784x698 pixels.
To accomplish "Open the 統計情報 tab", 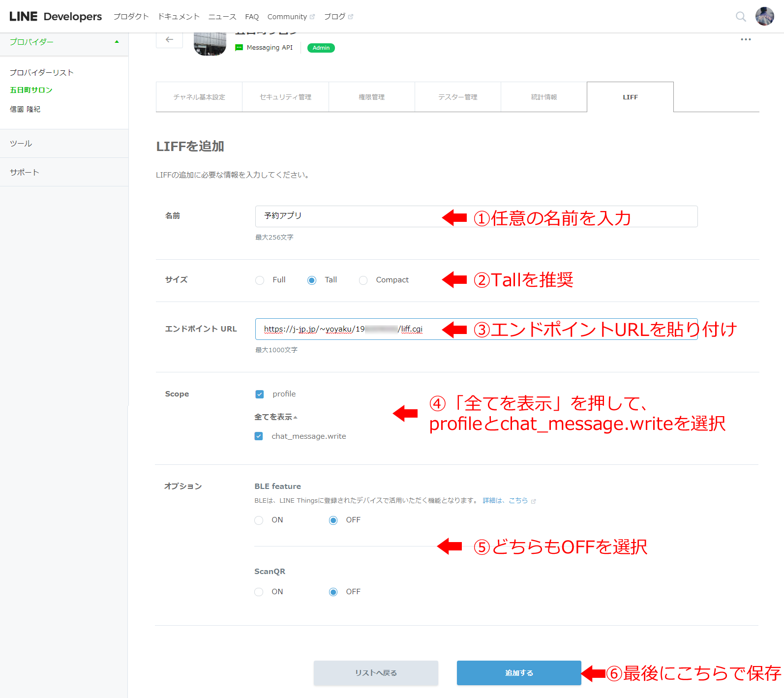I will [544, 97].
